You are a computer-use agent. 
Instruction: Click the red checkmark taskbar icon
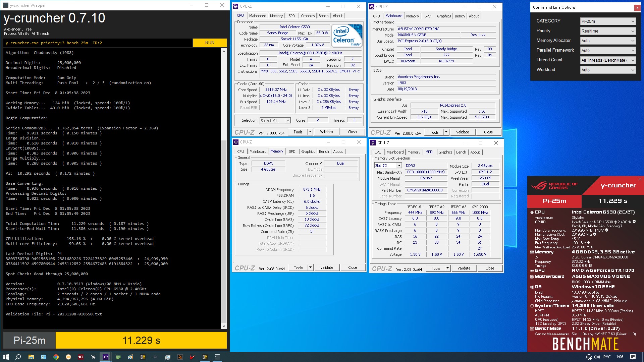tap(193, 357)
